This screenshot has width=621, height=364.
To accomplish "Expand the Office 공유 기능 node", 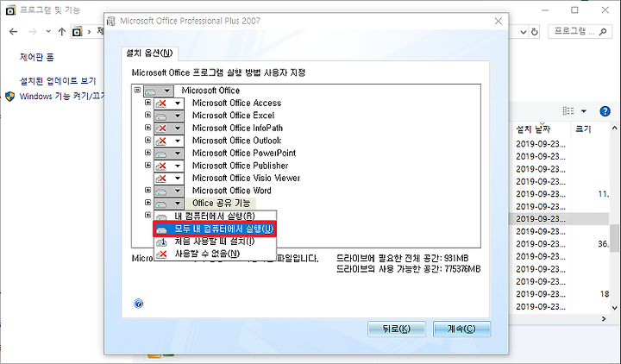I will 148,203.
